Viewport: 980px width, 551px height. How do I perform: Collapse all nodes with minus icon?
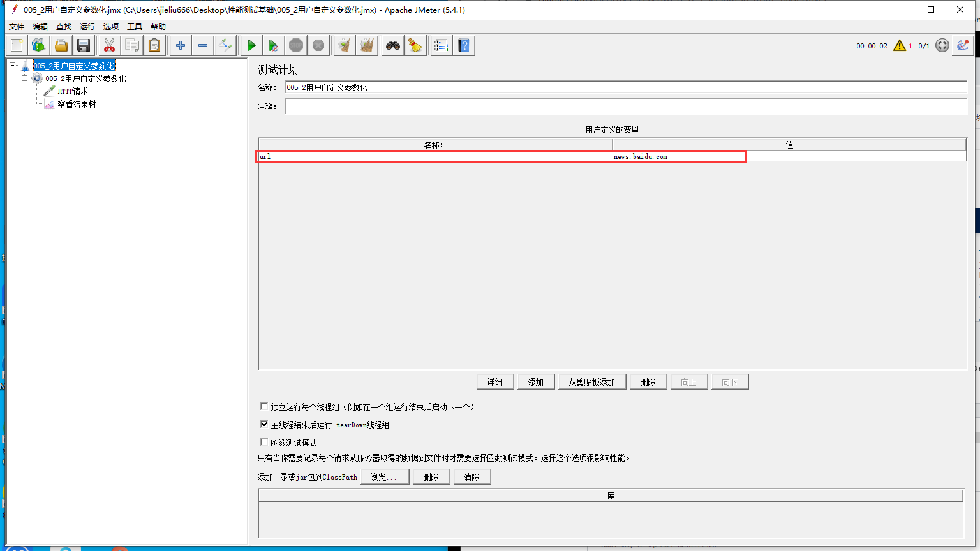[x=203, y=45]
